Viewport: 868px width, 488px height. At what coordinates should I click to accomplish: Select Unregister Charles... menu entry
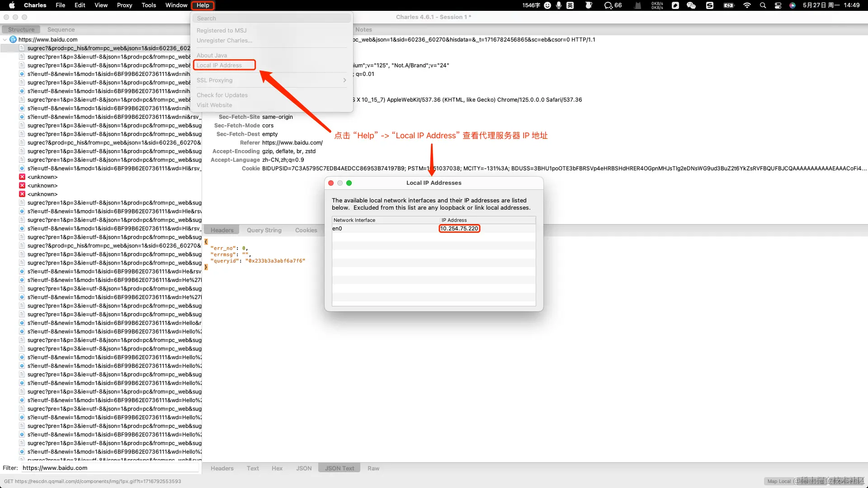coord(224,40)
